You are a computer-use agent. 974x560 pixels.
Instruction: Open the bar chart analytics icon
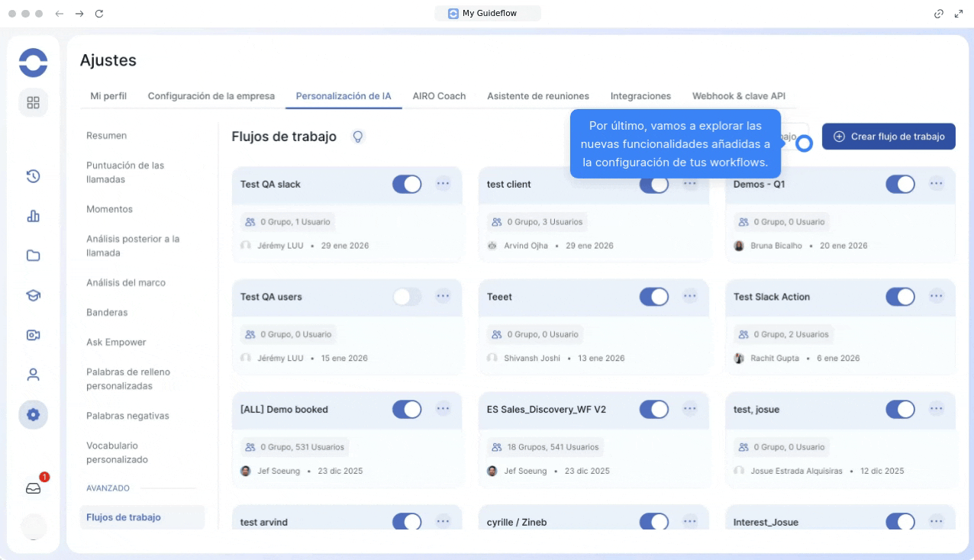coord(33,216)
